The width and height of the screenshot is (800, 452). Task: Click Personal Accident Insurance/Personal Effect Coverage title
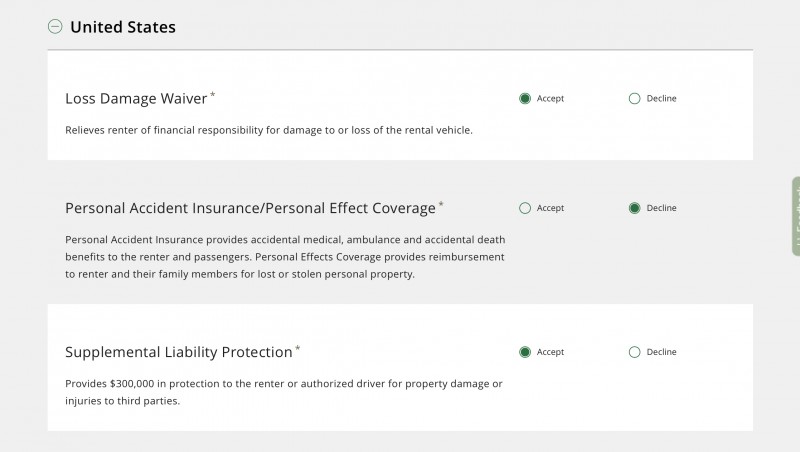[250, 208]
